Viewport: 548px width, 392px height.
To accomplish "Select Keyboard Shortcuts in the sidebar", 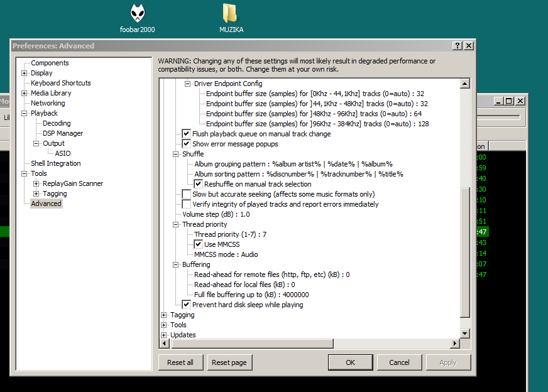I will pos(61,83).
